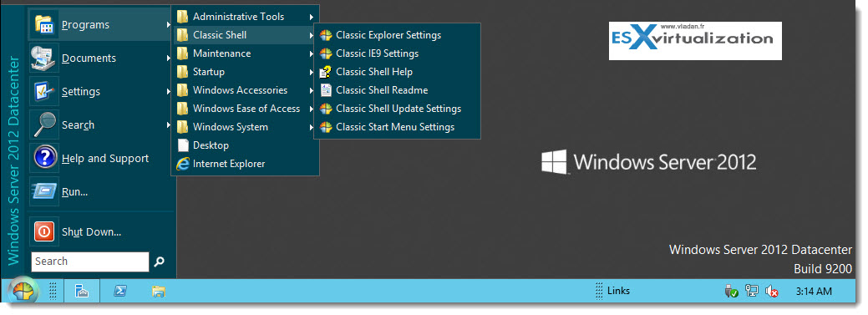Expand the Windows Accessories submenu arrow
Screen dimensions: 868x315
(x=312, y=90)
